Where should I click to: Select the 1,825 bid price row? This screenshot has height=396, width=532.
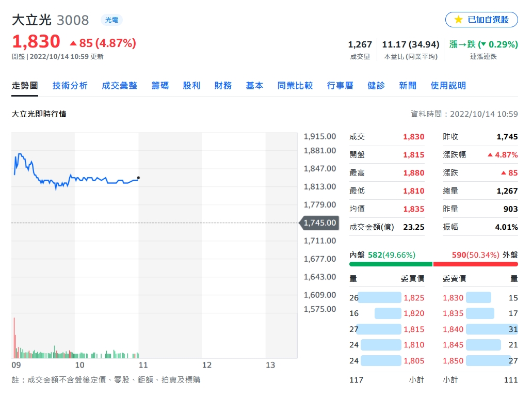387,297
